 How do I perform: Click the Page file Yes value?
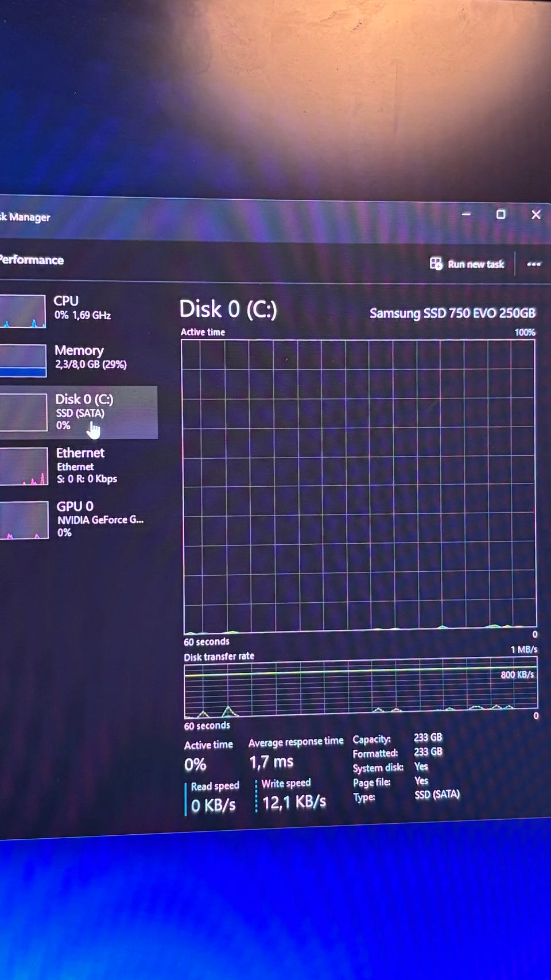[x=421, y=781]
